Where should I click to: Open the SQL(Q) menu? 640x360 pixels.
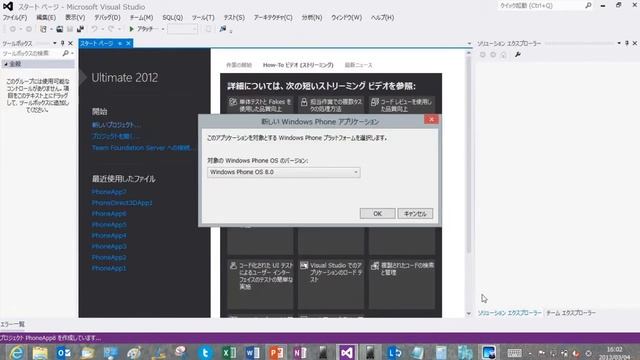tap(173, 18)
